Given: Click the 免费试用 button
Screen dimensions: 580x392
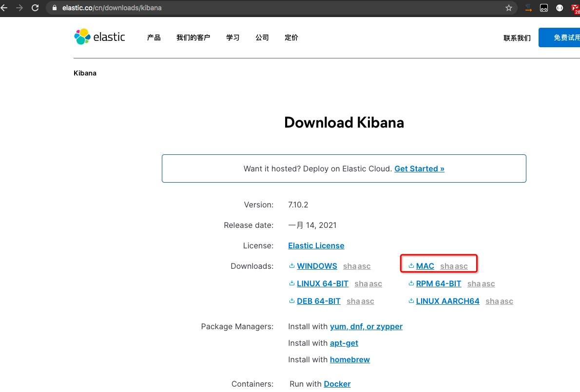Looking at the screenshot, I should [560, 37].
